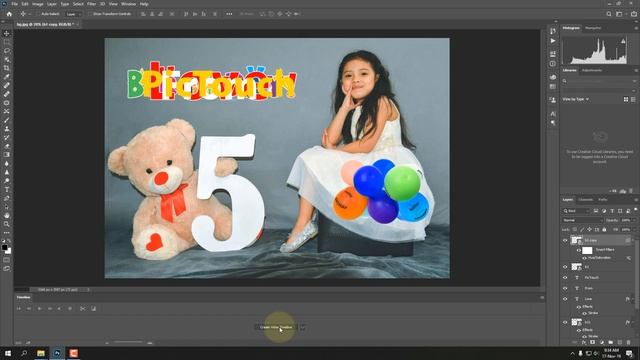Click the Libraries search field
The height and width of the screenshot is (360, 640).
(599, 81)
